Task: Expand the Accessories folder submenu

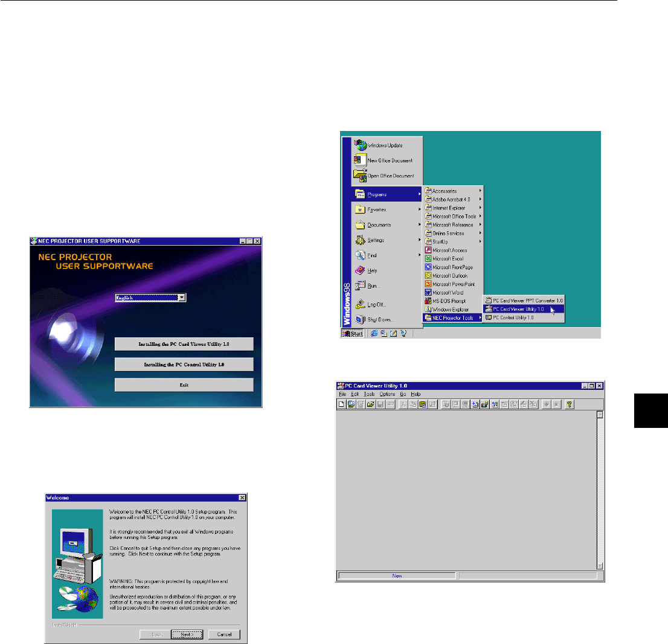Action: [x=453, y=191]
